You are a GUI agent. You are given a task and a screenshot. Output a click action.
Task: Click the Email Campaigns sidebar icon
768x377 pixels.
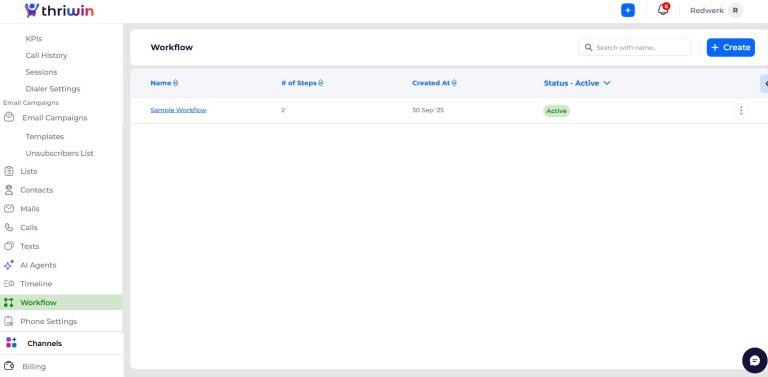coord(9,118)
